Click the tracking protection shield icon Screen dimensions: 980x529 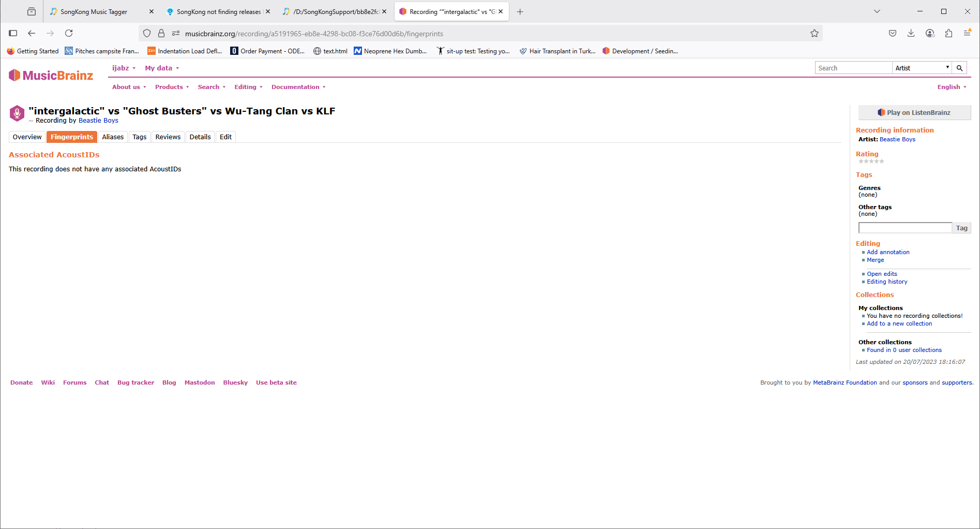coord(147,33)
